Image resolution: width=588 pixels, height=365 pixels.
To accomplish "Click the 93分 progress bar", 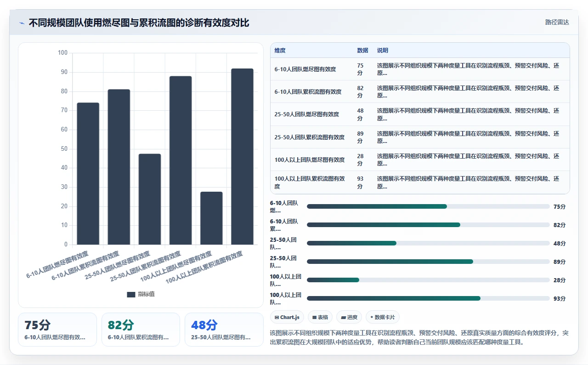I will [x=428, y=298].
